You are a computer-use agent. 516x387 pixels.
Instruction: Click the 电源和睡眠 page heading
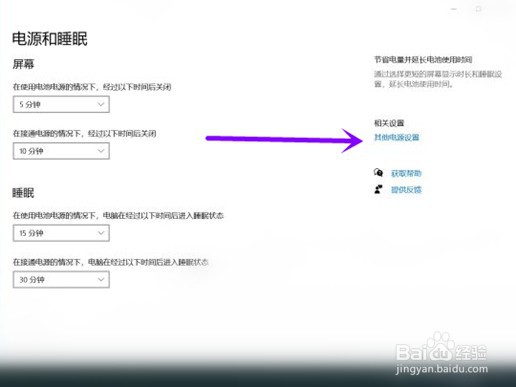coord(50,39)
